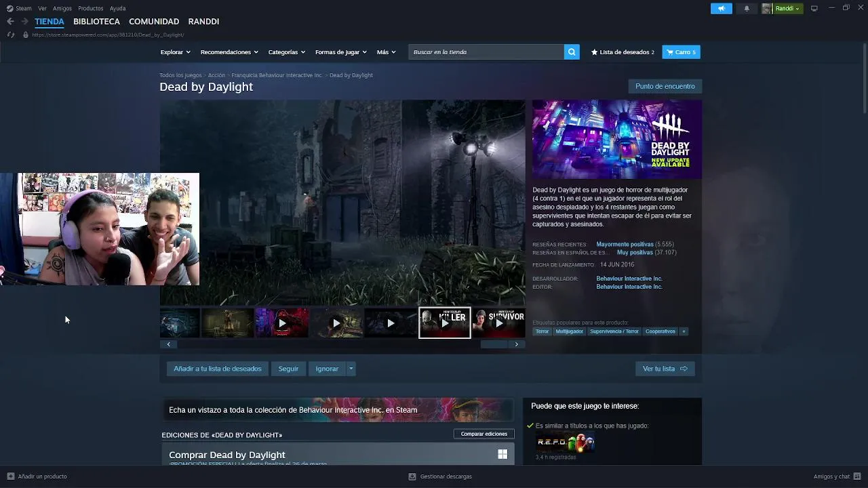This screenshot has height=488, width=868.
Task: Click the Windows platform icon
Action: point(502,454)
